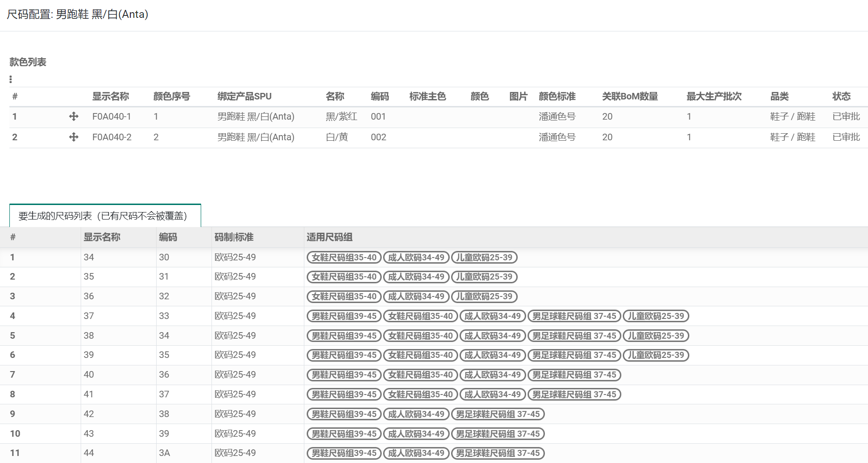Click the 适用尺码组 column header
Screen dimensions: 868x463
329,237
